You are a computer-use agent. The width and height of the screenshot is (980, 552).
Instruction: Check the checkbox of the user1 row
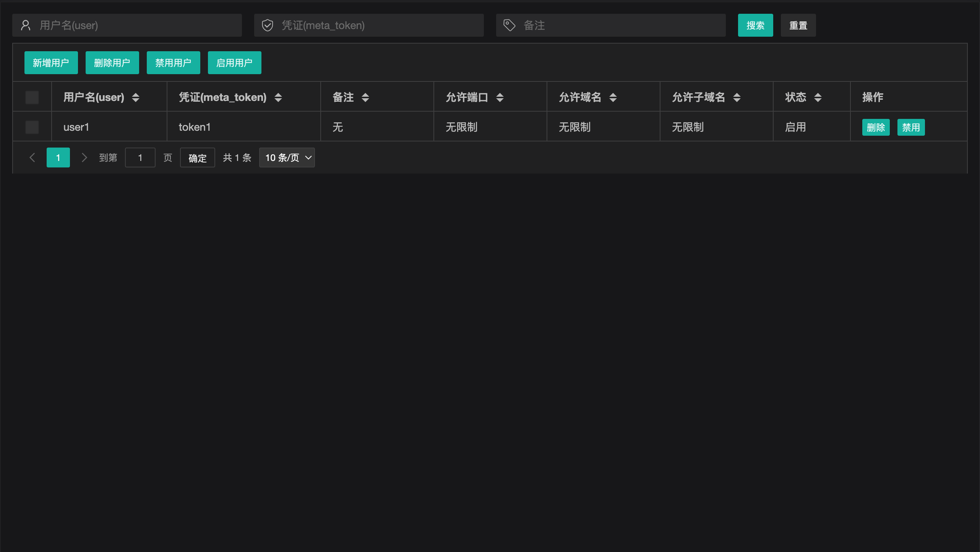tap(32, 127)
